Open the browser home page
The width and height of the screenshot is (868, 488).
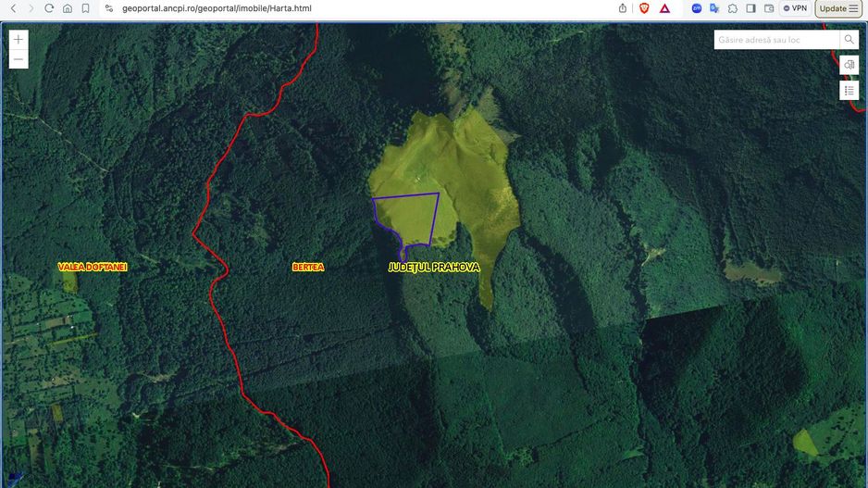pos(68,8)
